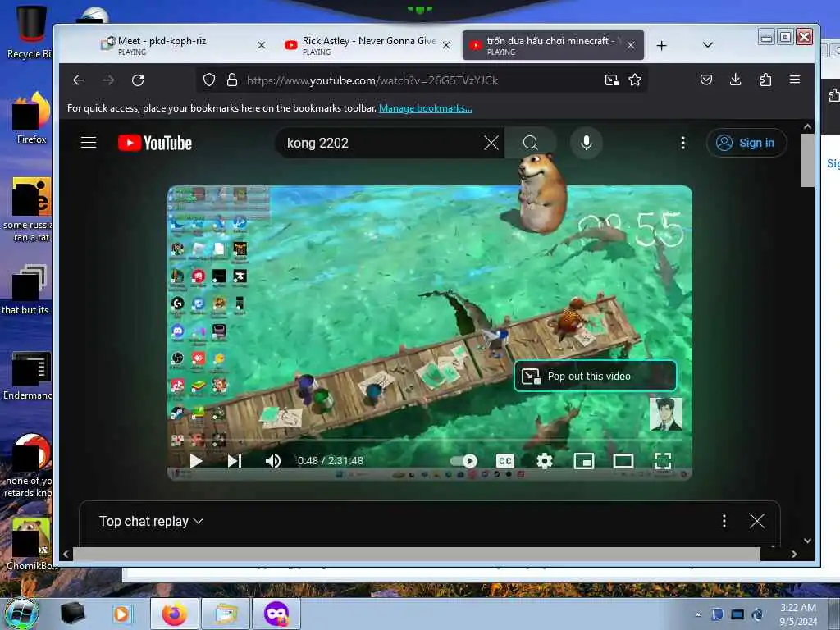Screen dimensions: 840x630
Task: Click the video progress bar
Action: click(430, 441)
